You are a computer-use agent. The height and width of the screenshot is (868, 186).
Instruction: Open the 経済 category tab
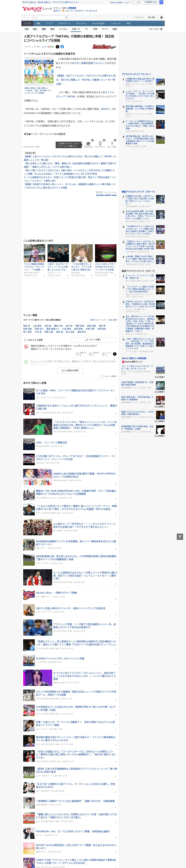pos(52,29)
